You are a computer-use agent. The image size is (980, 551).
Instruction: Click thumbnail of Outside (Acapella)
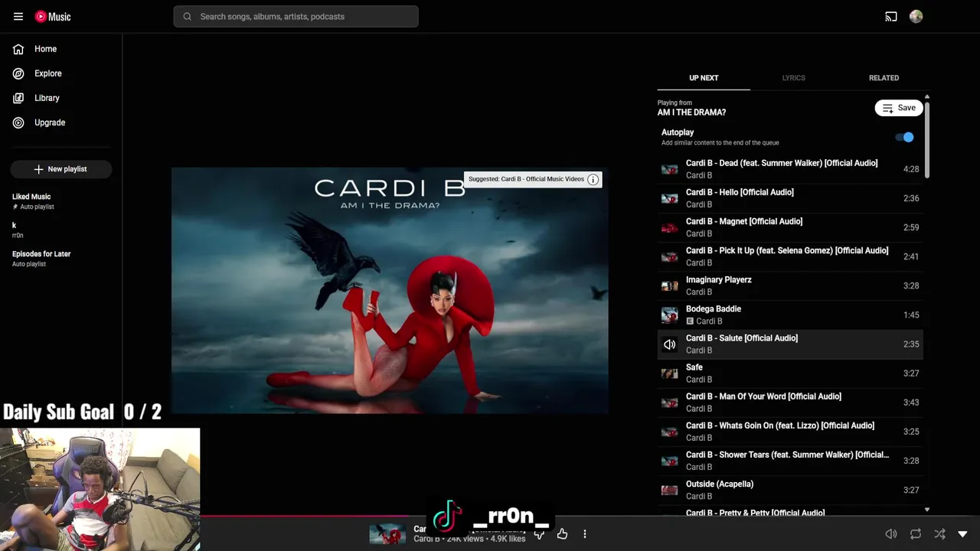pos(669,490)
